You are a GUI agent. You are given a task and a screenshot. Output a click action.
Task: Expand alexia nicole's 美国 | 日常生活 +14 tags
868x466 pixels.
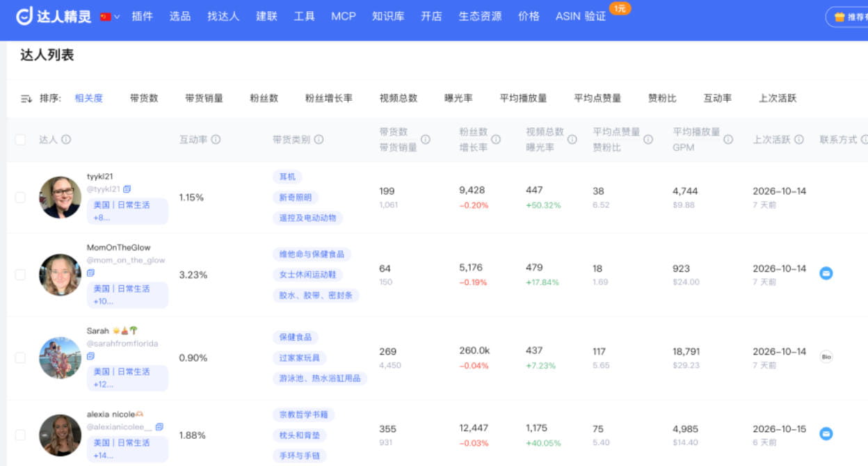click(x=127, y=449)
